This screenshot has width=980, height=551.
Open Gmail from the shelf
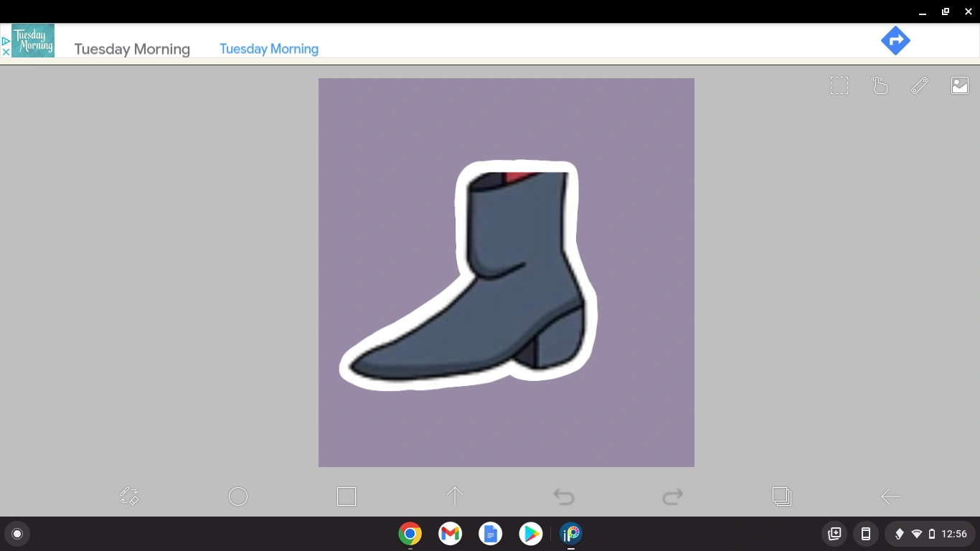pos(450,534)
